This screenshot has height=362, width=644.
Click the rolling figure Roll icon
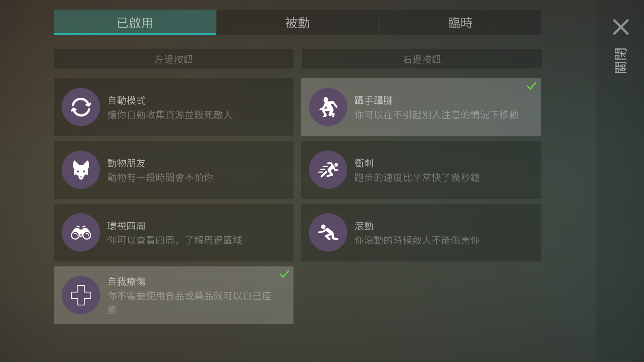pyautogui.click(x=328, y=232)
